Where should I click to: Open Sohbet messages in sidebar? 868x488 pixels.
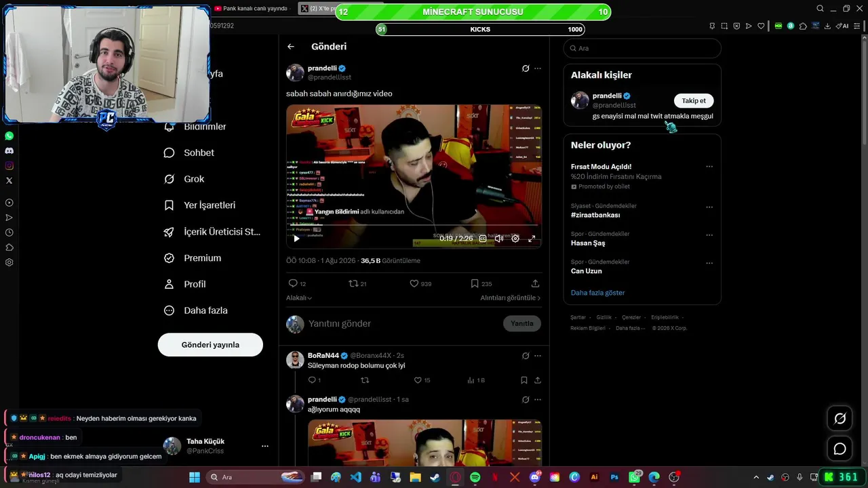pyautogui.click(x=189, y=152)
